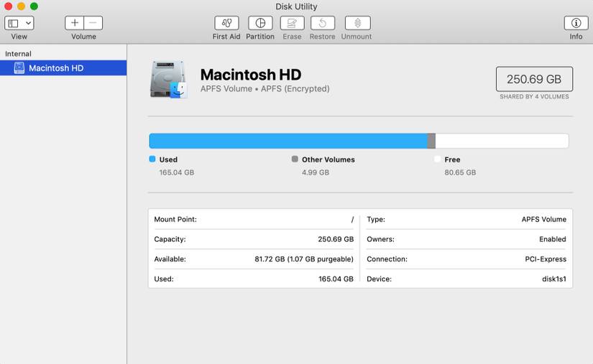Click the gray Other Volumes swatch
Screen dimensions: 593x364
pyautogui.click(x=295, y=159)
